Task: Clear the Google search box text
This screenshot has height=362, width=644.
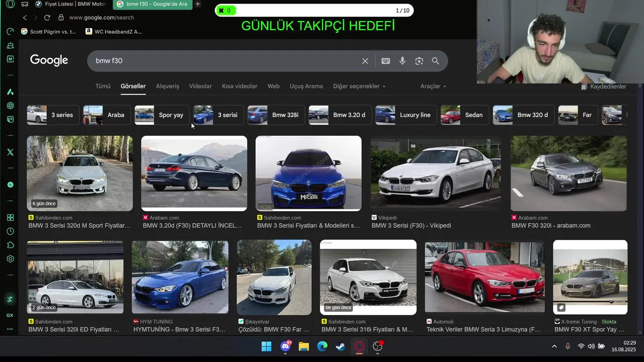Action: point(365,61)
